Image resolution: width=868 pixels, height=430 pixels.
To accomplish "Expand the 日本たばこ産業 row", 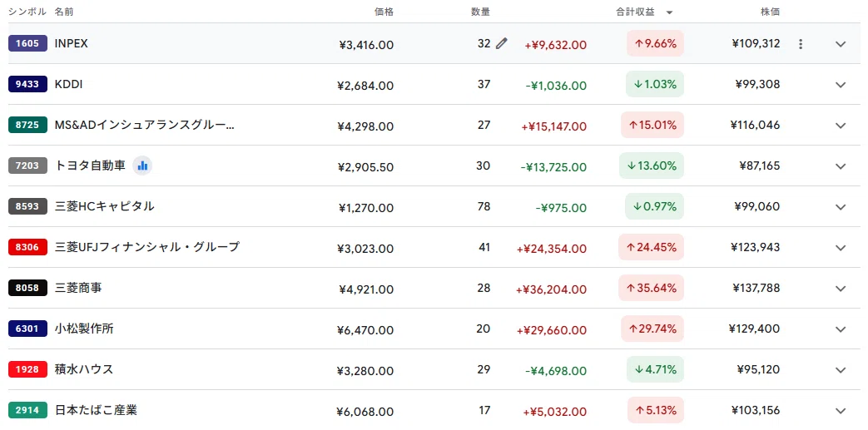I will pos(841,411).
